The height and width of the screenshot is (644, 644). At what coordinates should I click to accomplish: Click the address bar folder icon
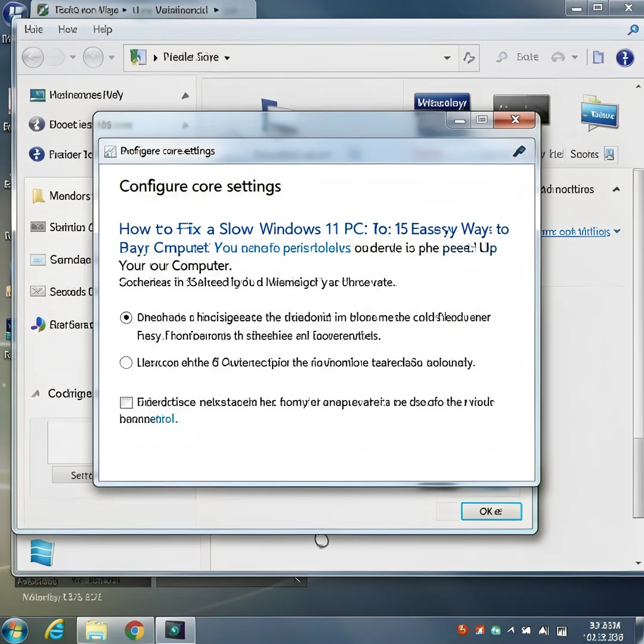pyautogui.click(x=138, y=57)
